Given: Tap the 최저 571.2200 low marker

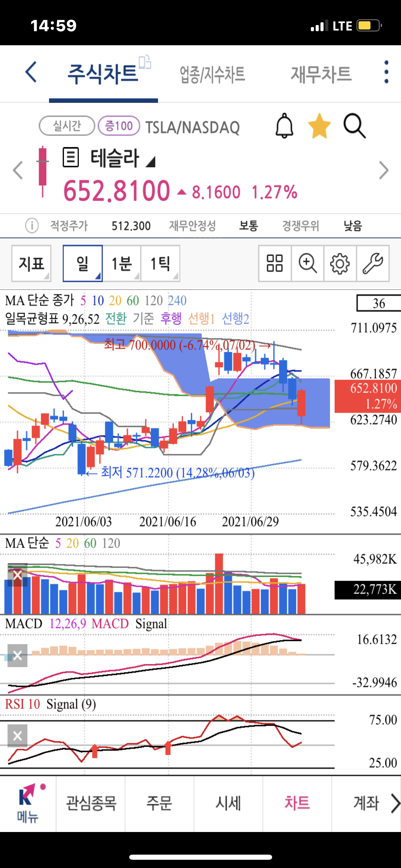Looking at the screenshot, I should [170, 473].
